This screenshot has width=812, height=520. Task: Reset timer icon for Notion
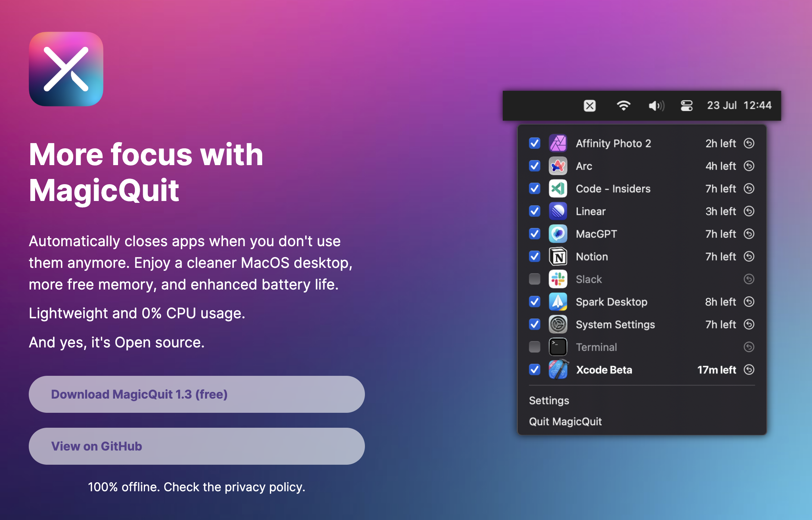(x=749, y=257)
